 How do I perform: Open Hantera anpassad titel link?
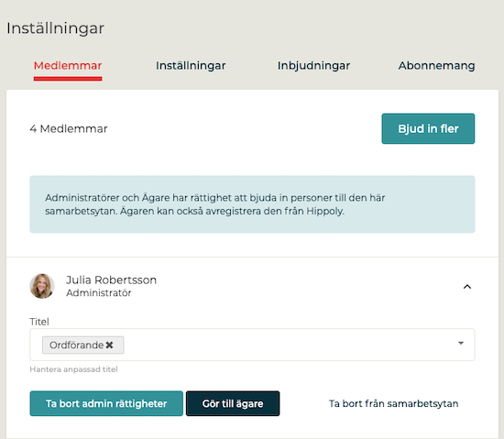coord(73,369)
